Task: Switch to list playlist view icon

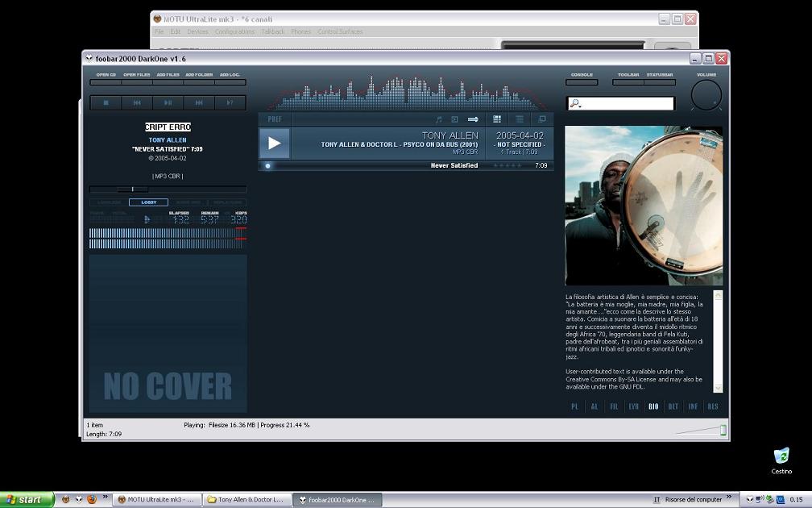Action: pyautogui.click(x=520, y=119)
